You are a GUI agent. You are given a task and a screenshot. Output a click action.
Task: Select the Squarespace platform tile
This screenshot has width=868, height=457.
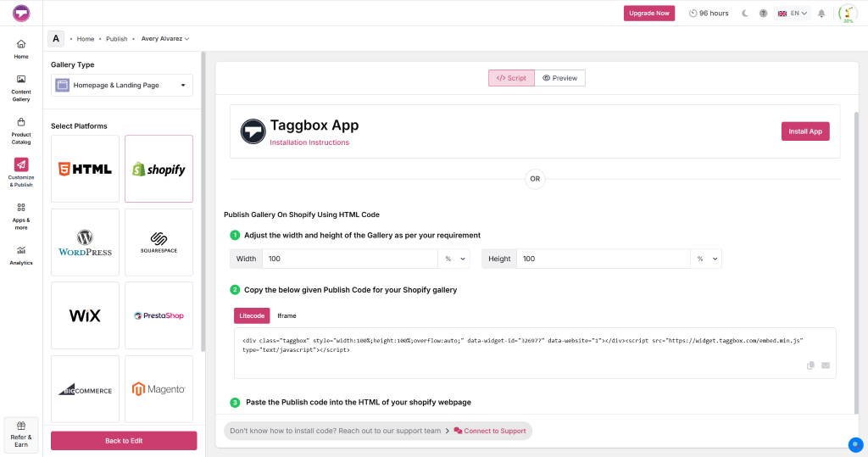pyautogui.click(x=159, y=242)
